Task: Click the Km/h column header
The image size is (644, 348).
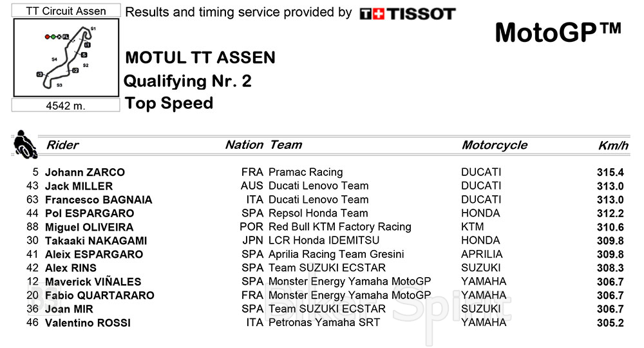Action: [x=612, y=146]
